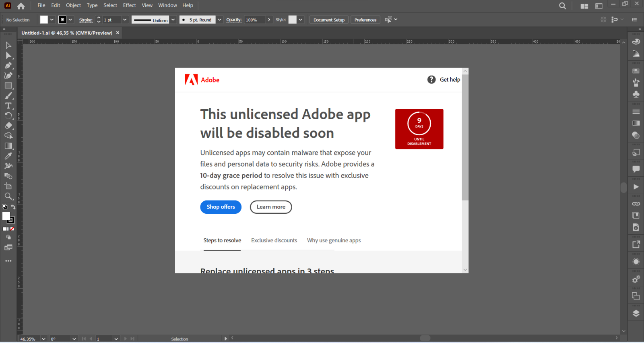Open Edit Toolbar three dots
The height and width of the screenshot is (343, 644).
8,261
